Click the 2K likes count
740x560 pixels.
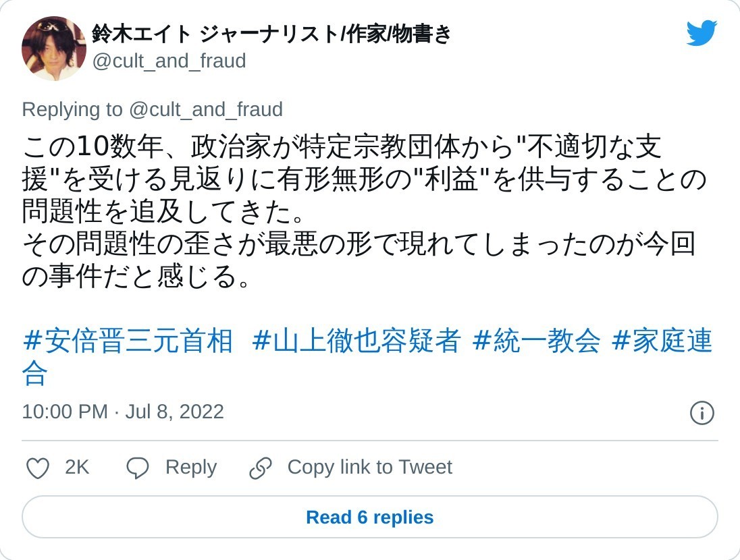point(77,468)
